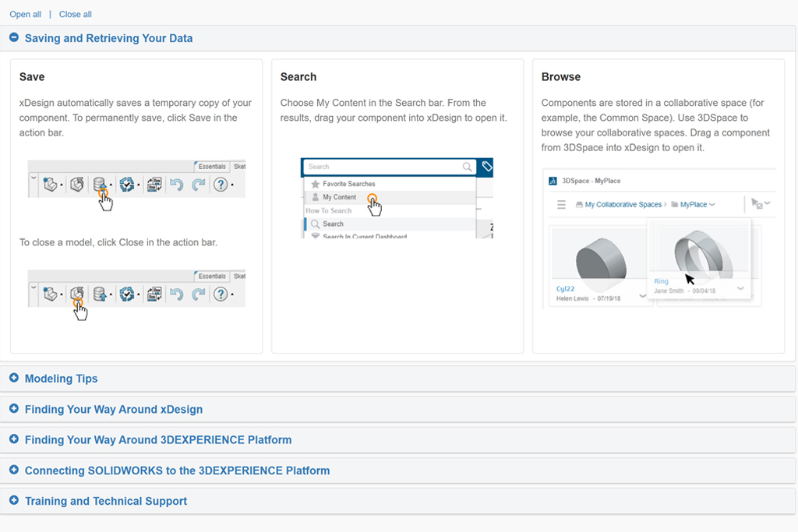Click the Close icon circled in orange

point(77,294)
